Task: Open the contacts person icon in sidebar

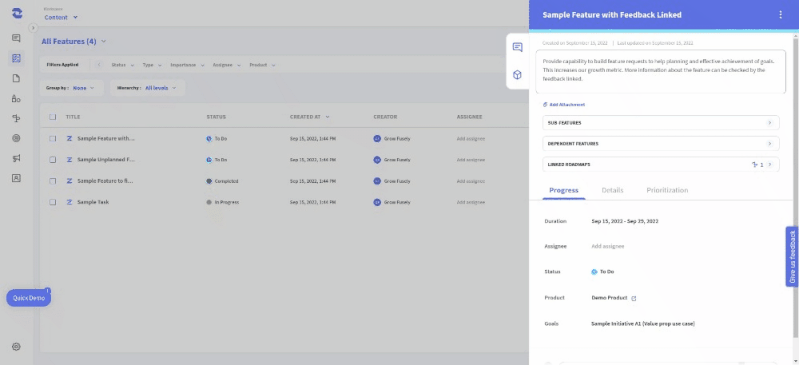Action: click(x=16, y=178)
